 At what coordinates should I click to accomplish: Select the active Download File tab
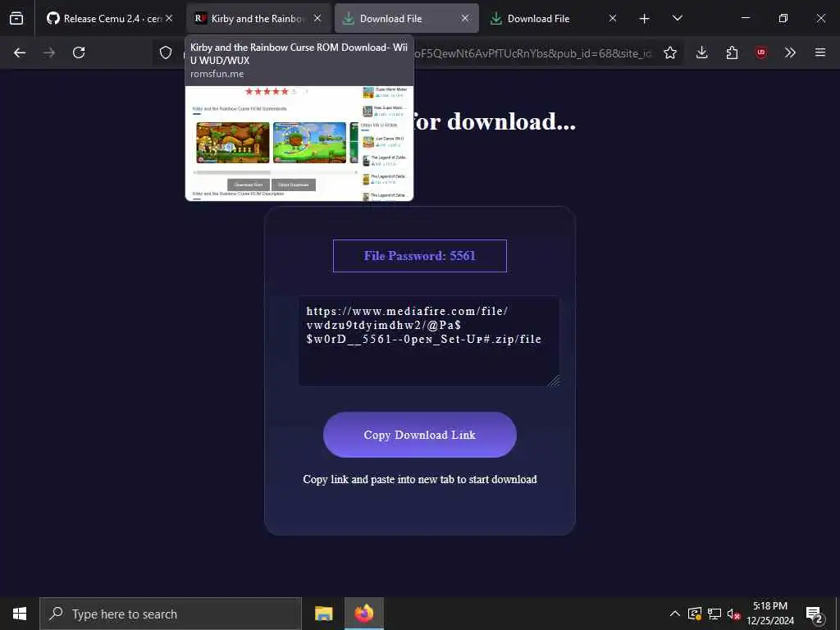(407, 18)
